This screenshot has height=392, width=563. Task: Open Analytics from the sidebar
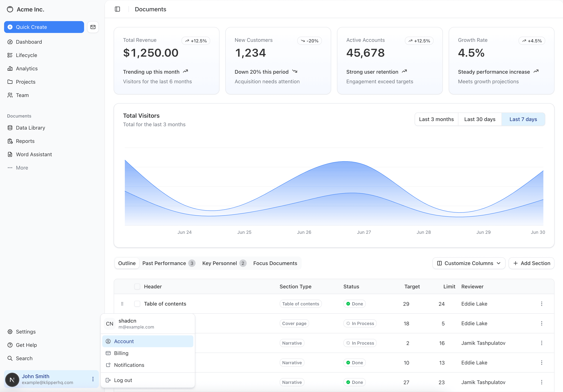coord(26,69)
